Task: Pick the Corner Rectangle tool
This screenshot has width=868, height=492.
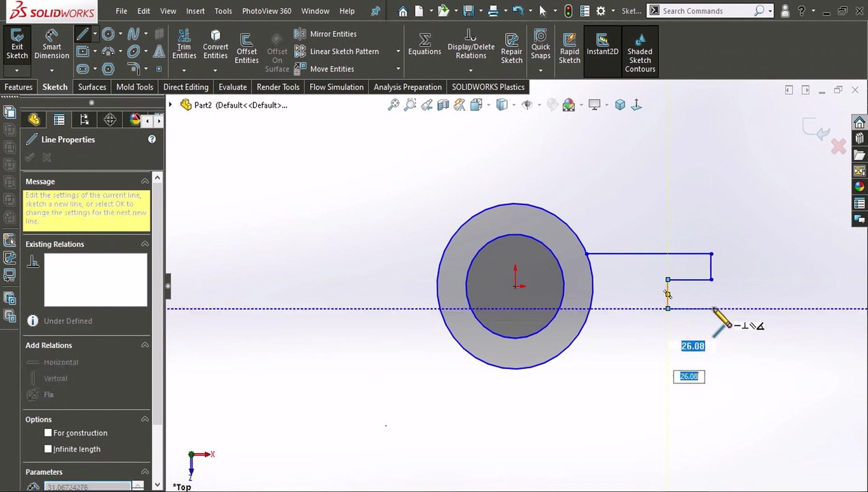Action: 83,51
